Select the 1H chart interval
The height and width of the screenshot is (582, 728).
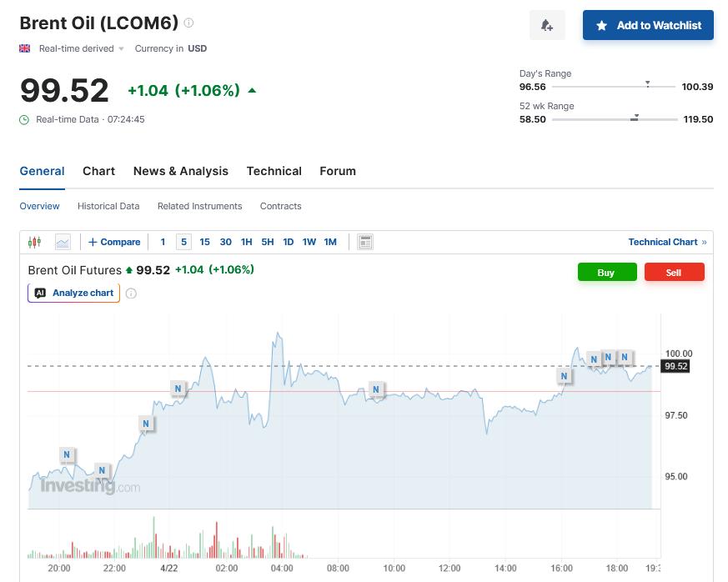[x=246, y=242]
